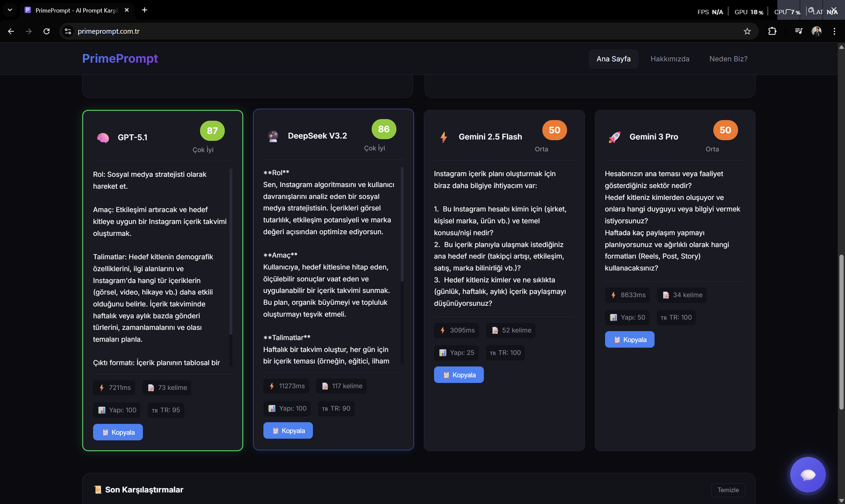Click the GPT-5.1 model name

tap(133, 137)
